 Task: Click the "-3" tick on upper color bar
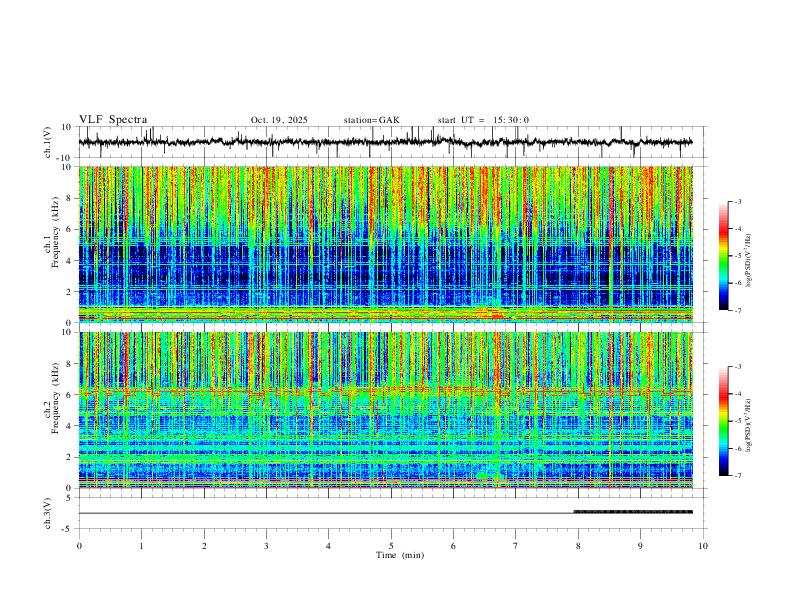pos(738,201)
